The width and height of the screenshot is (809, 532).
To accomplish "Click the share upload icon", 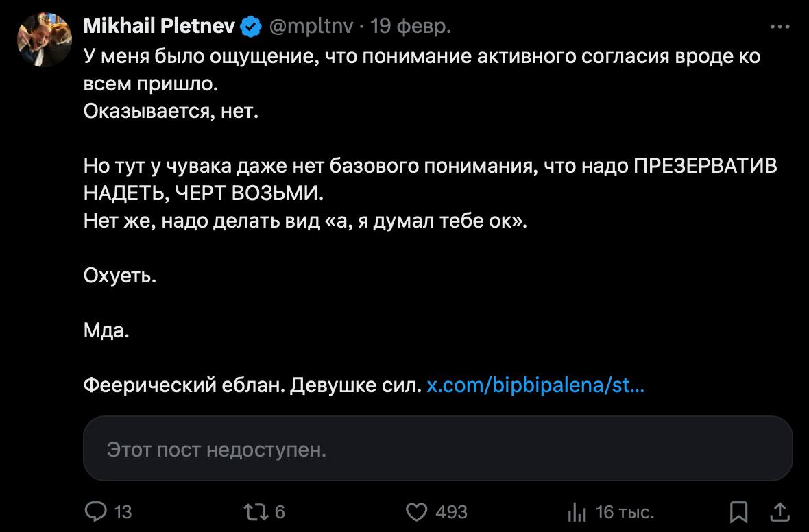I will [780, 511].
